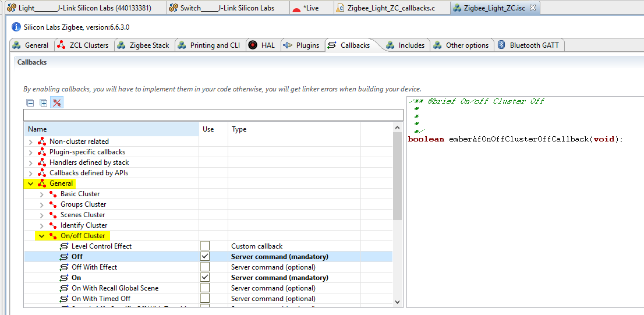Click the ZCL Clusters tab icon
Viewport: 644px width, 315px height.
pos(62,45)
